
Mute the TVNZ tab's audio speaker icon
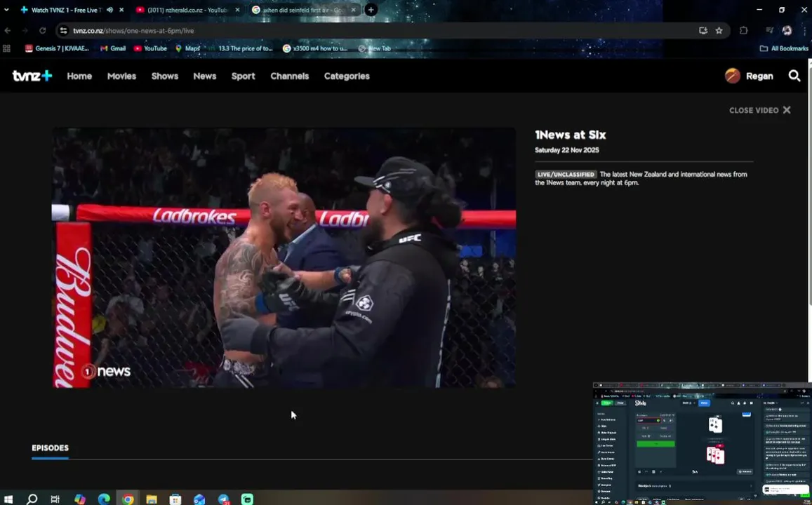(109, 10)
